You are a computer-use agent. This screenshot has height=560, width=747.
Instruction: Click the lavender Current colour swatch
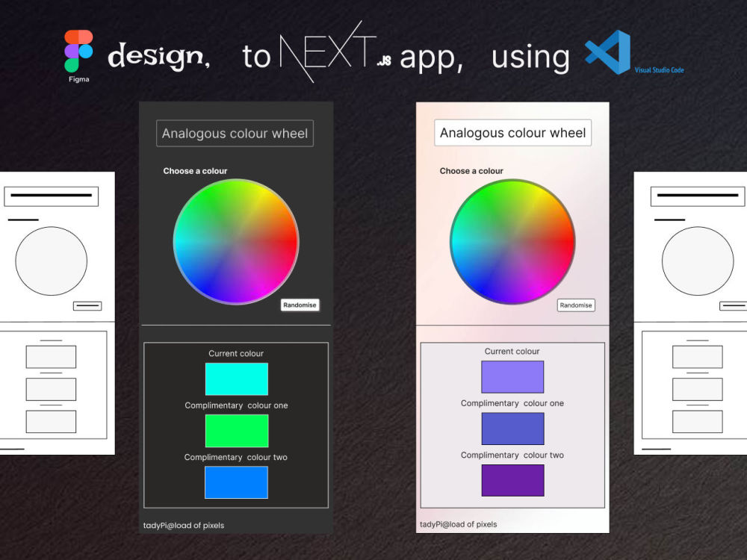click(512, 376)
